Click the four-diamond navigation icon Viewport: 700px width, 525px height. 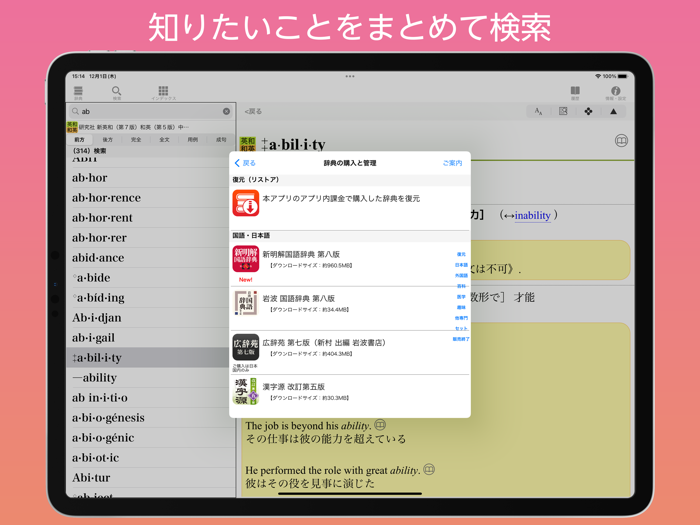588,111
